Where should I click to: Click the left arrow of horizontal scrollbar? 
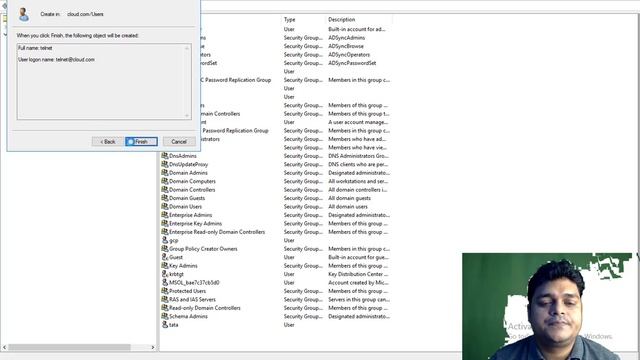click(4, 347)
